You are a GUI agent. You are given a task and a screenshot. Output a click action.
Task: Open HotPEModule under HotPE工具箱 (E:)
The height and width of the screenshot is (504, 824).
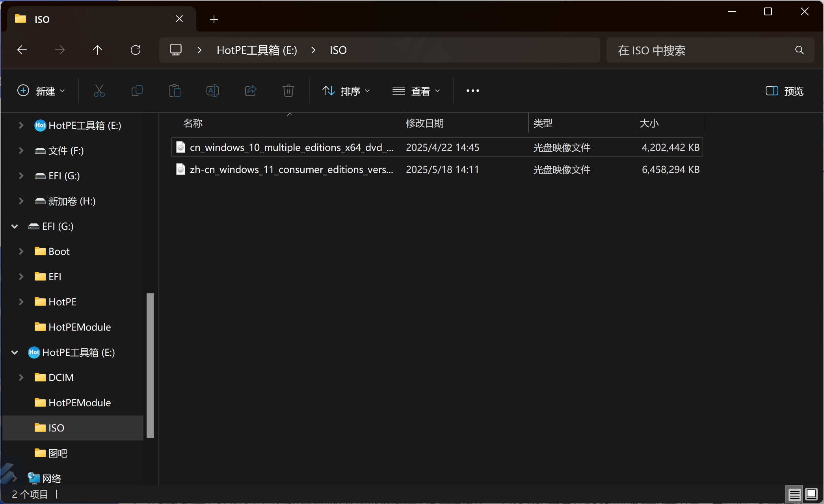73,403
